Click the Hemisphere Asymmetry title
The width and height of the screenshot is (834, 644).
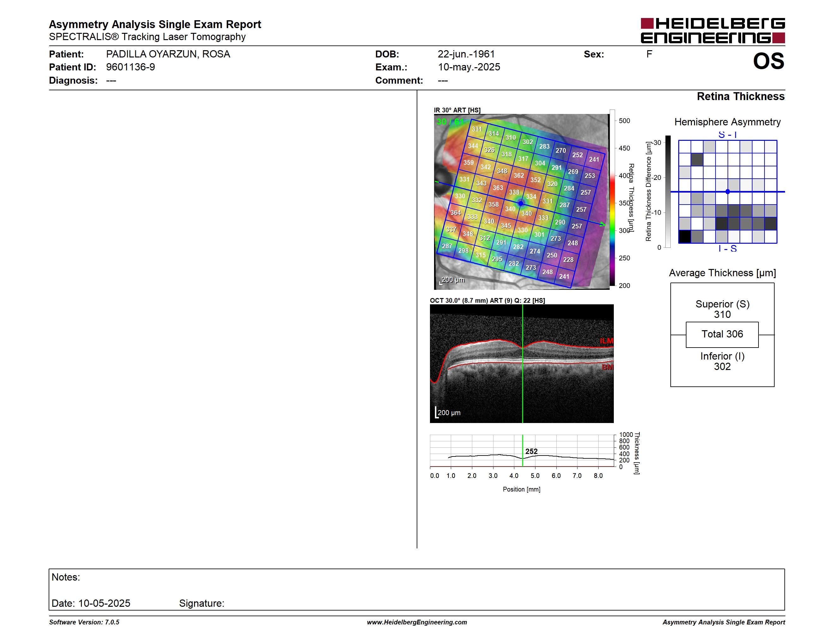coord(727,122)
